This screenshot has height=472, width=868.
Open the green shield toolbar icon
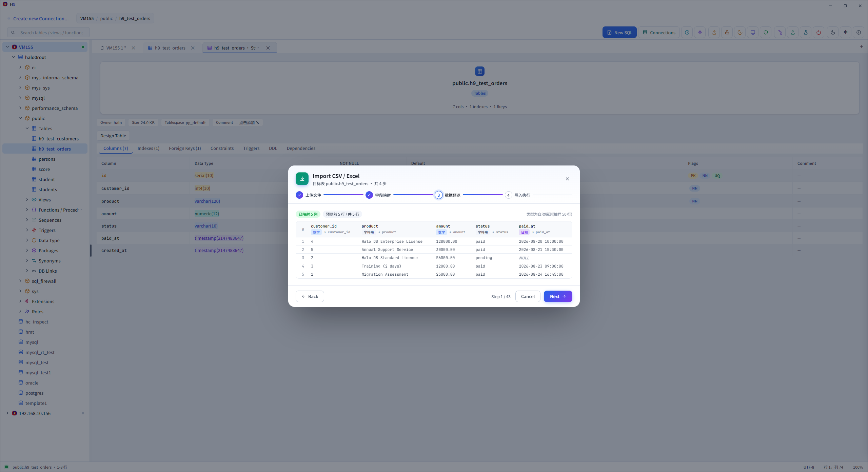(x=766, y=33)
